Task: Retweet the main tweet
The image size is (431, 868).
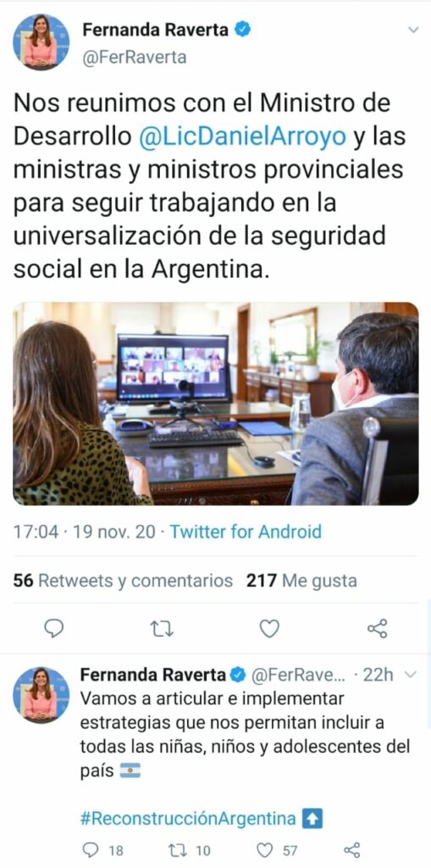Action: coord(162,628)
